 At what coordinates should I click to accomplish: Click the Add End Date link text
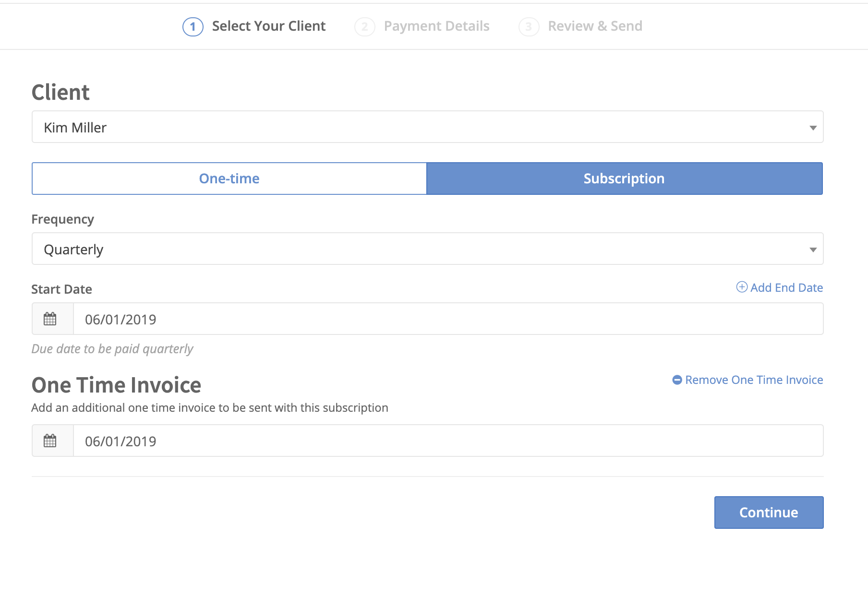click(x=786, y=288)
